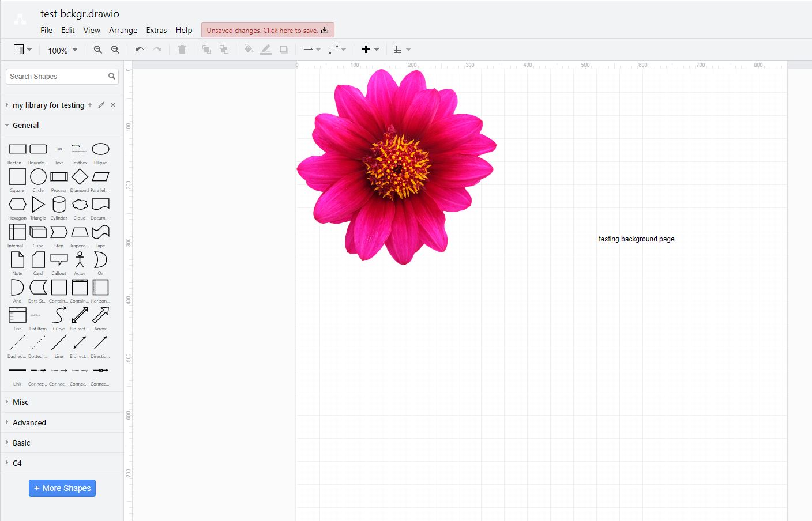Edit the library using the pencil icon

tap(101, 105)
